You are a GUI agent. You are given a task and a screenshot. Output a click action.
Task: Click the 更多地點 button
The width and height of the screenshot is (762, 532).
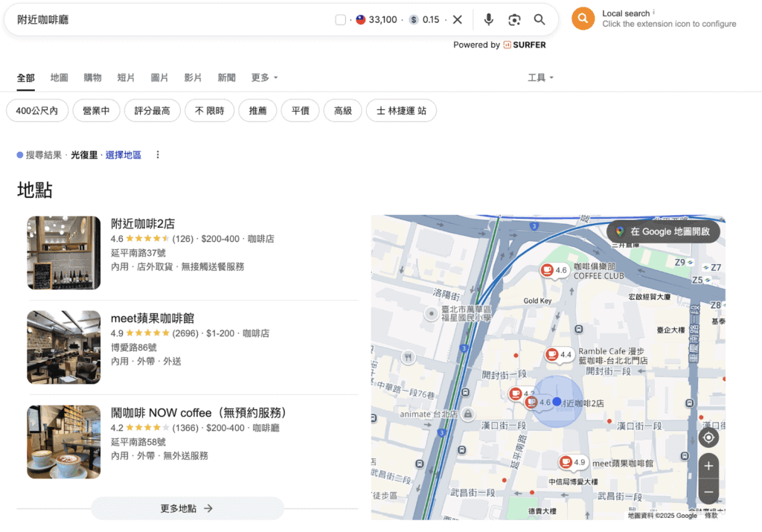pyautogui.click(x=187, y=508)
